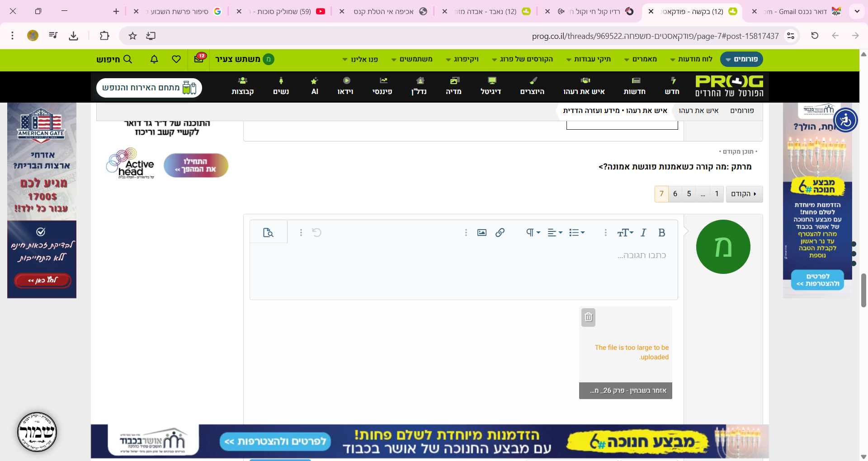868x461 pixels.
Task: Open the 'הקורסים של פרוג' menu
Action: tap(523, 59)
